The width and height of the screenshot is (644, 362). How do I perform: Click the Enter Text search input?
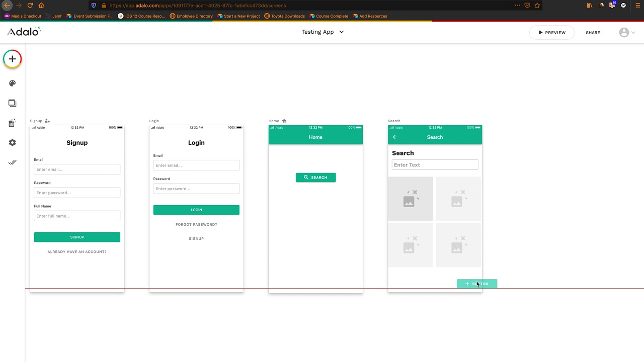pyautogui.click(x=435, y=165)
